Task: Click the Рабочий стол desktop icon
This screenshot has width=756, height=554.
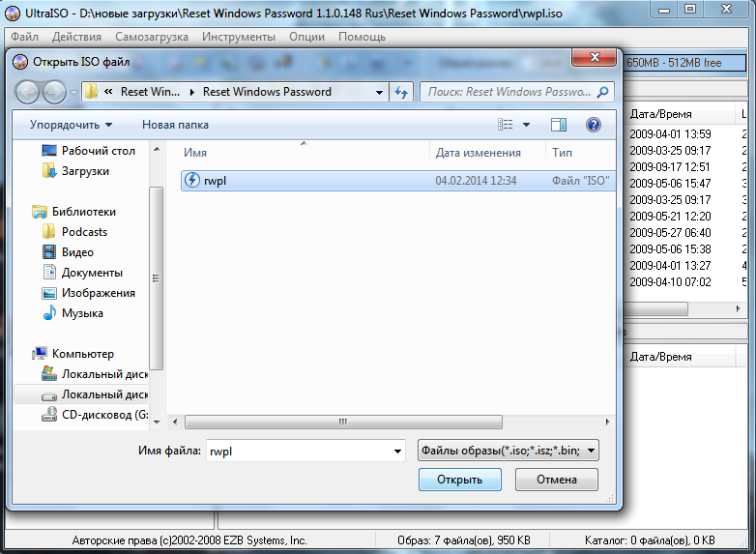Action: tap(49, 151)
